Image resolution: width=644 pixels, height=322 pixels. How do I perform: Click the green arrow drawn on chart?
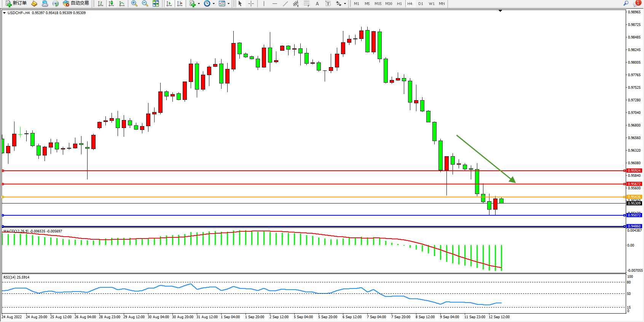pyautogui.click(x=486, y=159)
